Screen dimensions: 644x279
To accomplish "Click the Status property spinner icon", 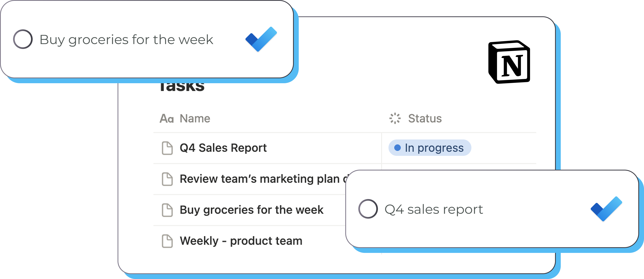I will coord(395,118).
